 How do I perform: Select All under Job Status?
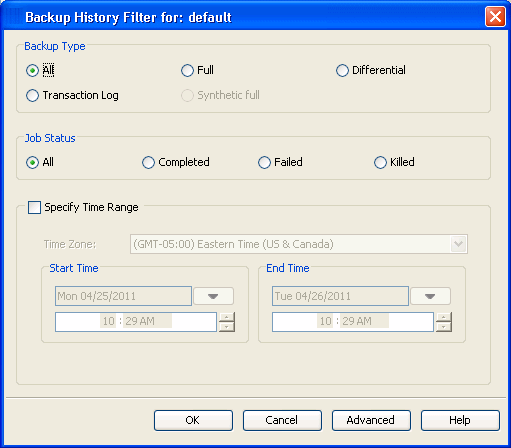pyautogui.click(x=32, y=162)
